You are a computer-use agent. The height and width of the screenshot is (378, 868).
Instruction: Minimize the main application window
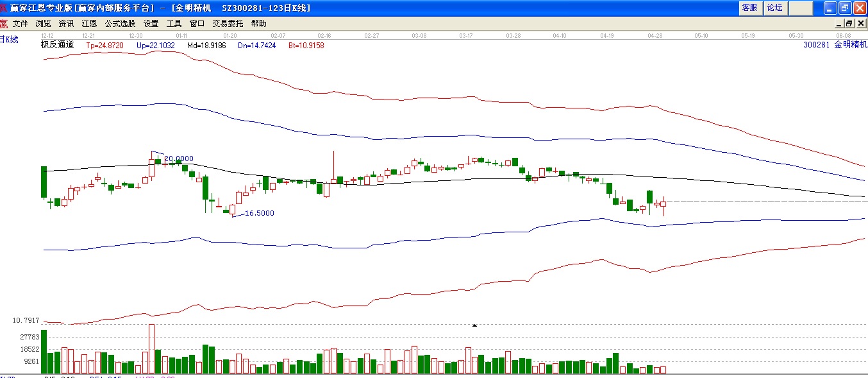tap(830, 8)
